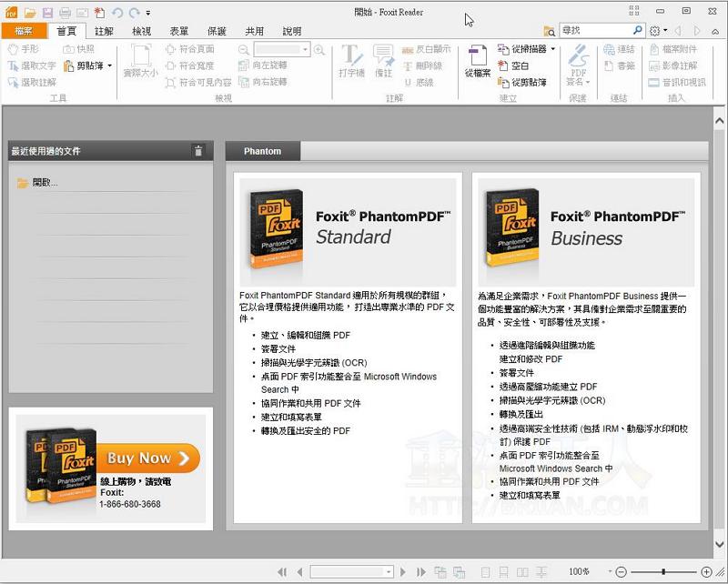This screenshot has height=584, width=728.
Task: Go to the first page in the status bar
Action: coord(282,572)
